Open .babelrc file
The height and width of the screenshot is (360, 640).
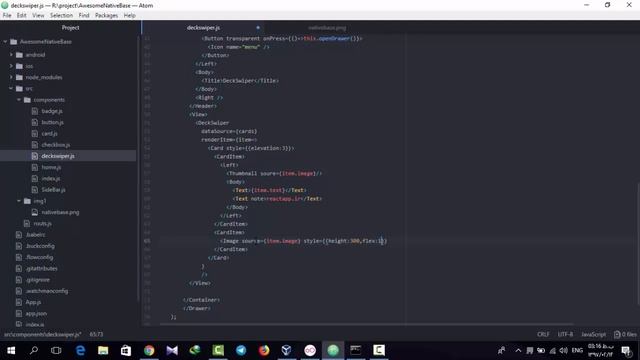36,235
